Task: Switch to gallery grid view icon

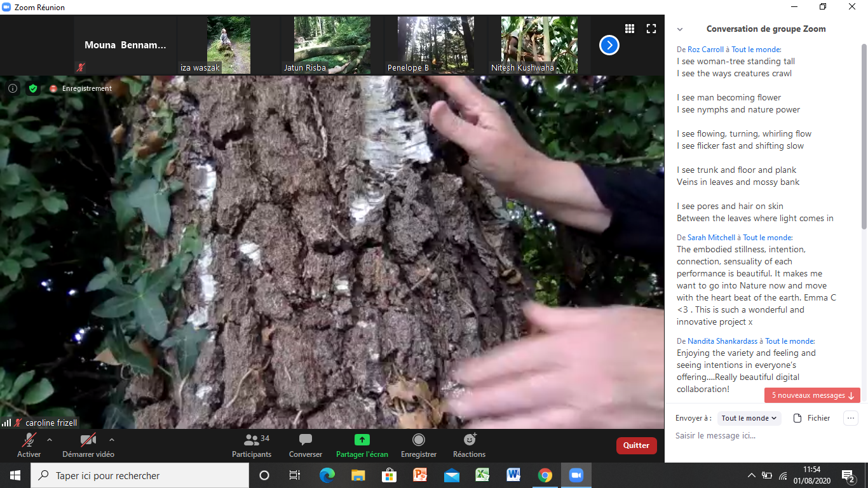Action: point(630,29)
